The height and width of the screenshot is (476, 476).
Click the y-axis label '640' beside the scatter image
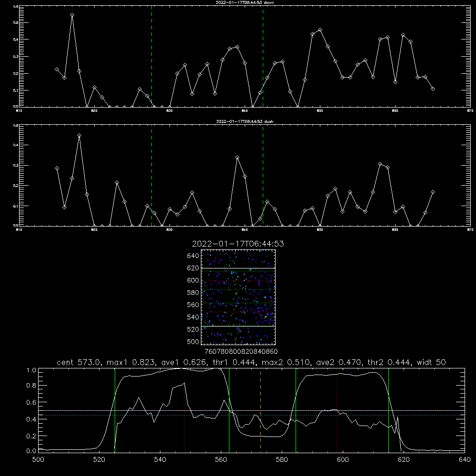[x=193, y=256]
